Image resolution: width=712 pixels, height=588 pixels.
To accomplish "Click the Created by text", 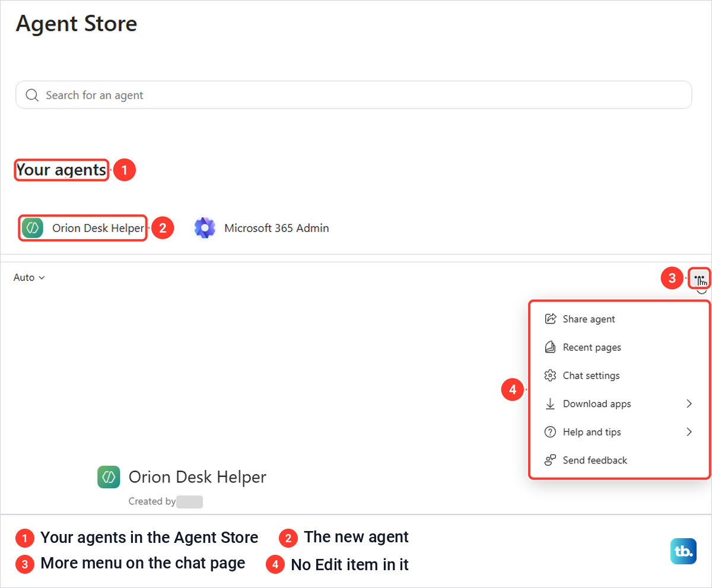I will click(152, 501).
